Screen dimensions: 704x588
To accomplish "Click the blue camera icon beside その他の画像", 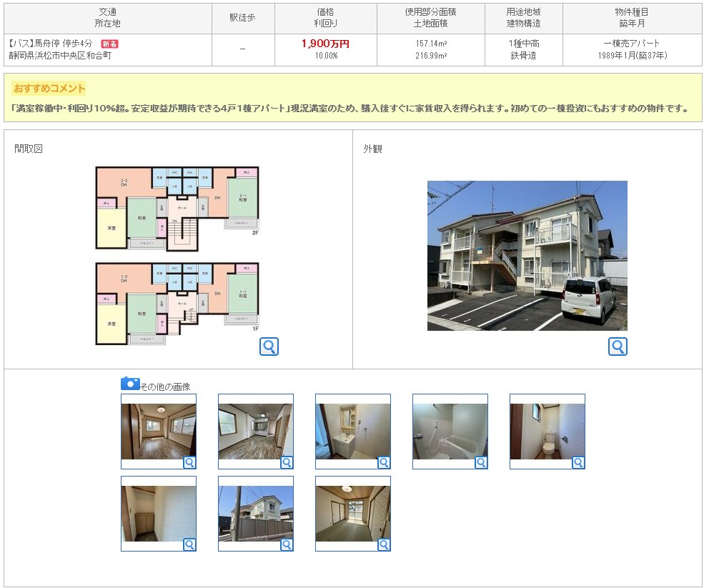I will pos(130,384).
